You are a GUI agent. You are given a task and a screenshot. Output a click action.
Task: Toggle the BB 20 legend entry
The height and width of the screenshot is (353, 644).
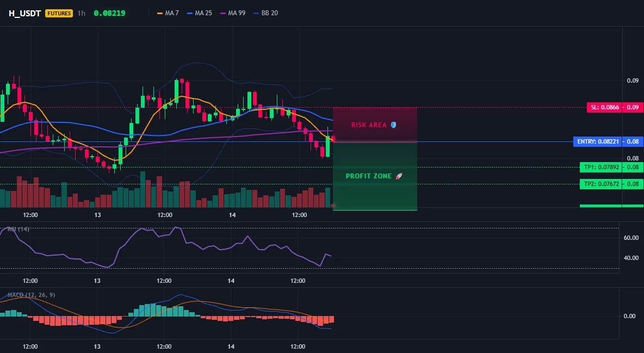click(x=266, y=13)
